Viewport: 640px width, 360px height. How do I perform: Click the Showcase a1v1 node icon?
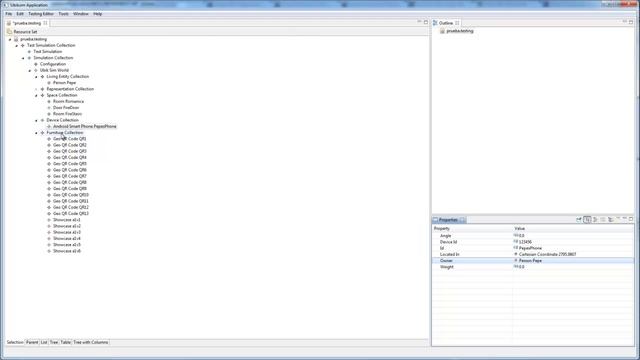click(x=49, y=220)
